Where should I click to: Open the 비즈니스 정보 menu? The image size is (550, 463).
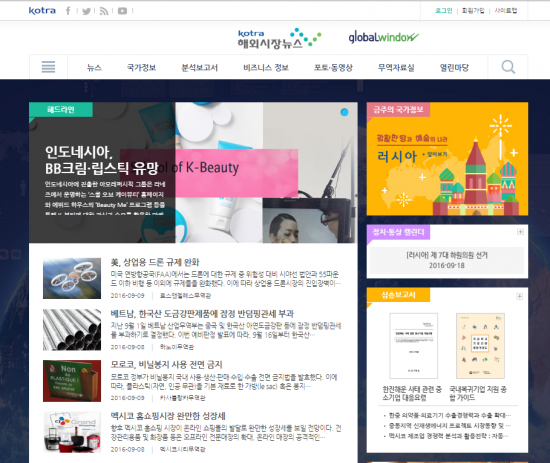coord(266,68)
